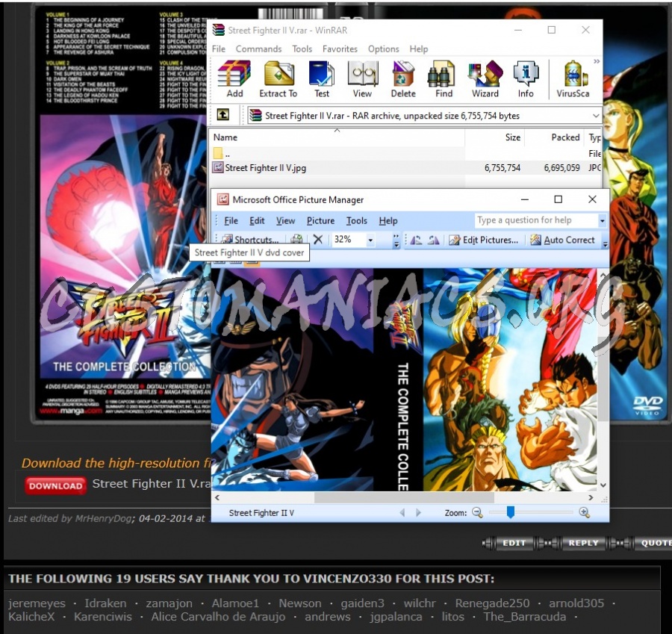Sort archive list by Size column
This screenshot has height=634, width=672.
pos(494,137)
